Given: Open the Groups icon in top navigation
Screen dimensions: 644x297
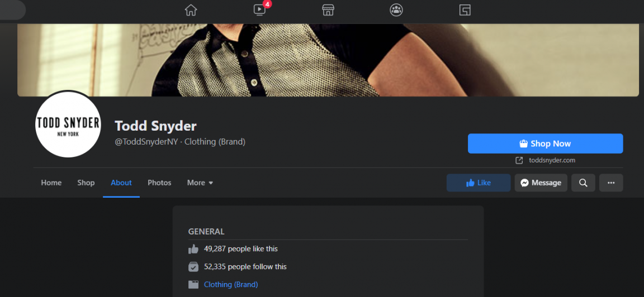Looking at the screenshot, I should click(x=396, y=10).
